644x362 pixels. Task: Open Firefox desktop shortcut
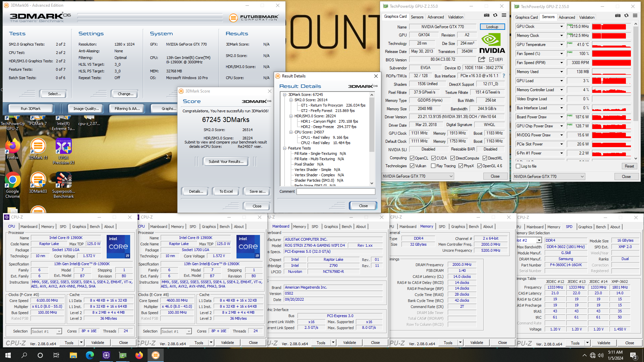tap(12, 149)
